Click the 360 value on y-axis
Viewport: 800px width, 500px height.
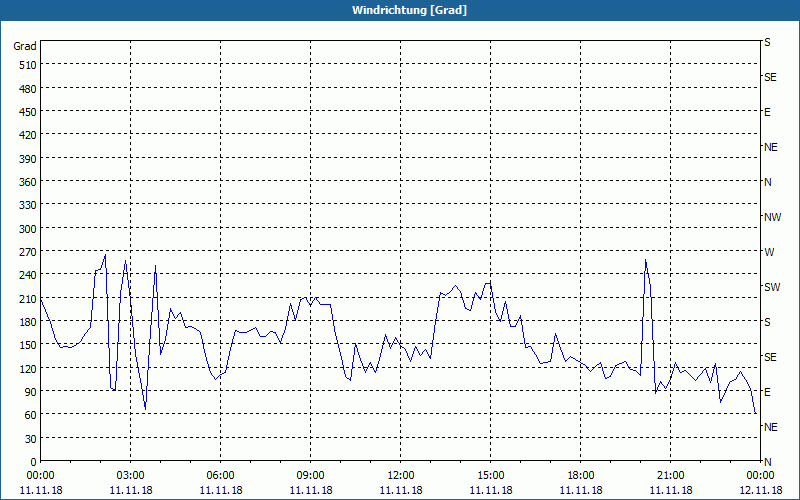27,182
